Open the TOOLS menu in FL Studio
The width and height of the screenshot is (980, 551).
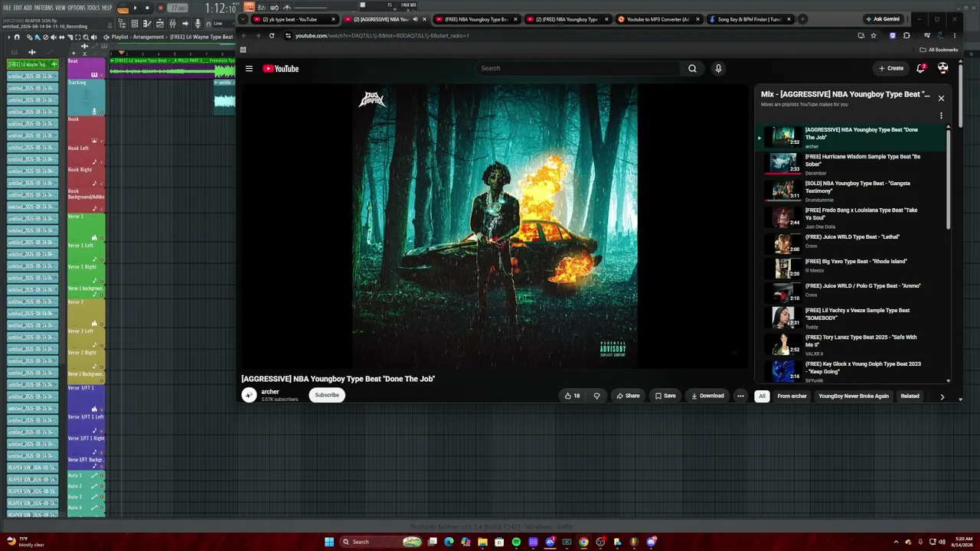click(x=93, y=8)
